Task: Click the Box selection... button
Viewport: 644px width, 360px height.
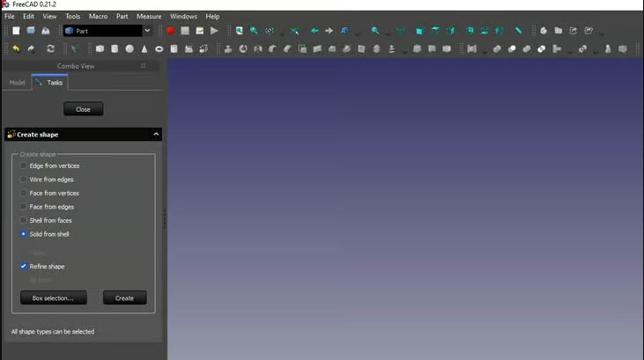Action: [53, 298]
